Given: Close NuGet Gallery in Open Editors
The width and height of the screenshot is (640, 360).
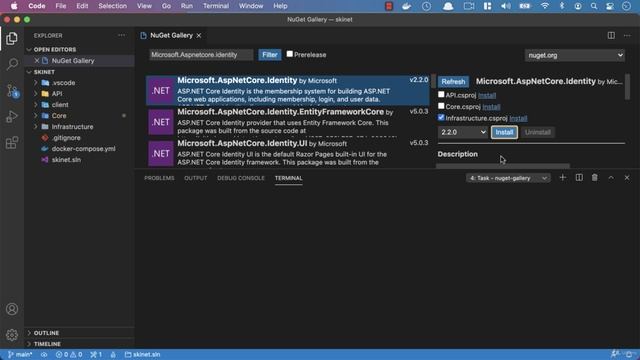Looking at the screenshot, I should tap(37, 60).
